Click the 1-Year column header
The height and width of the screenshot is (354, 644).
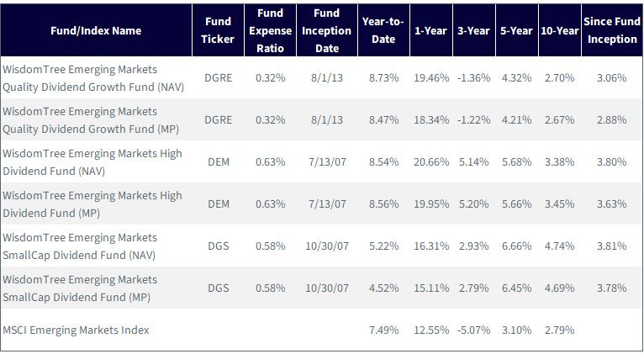(x=430, y=31)
